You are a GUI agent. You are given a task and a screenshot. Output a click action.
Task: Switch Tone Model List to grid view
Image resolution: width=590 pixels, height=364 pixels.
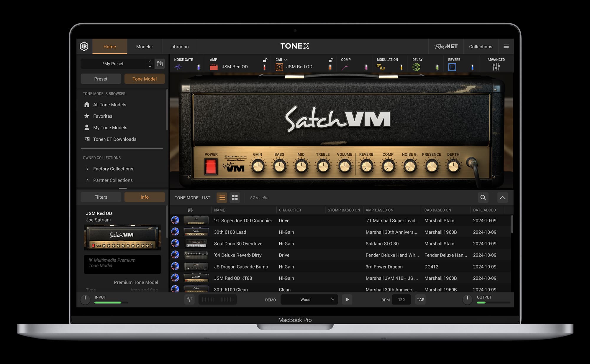tap(235, 197)
